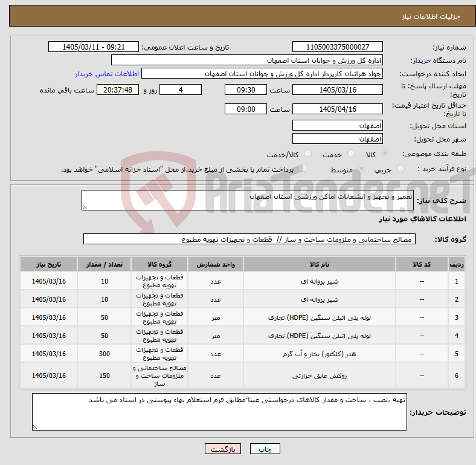
Task: Click the تعداد / مقدار column header
Action: [104, 264]
